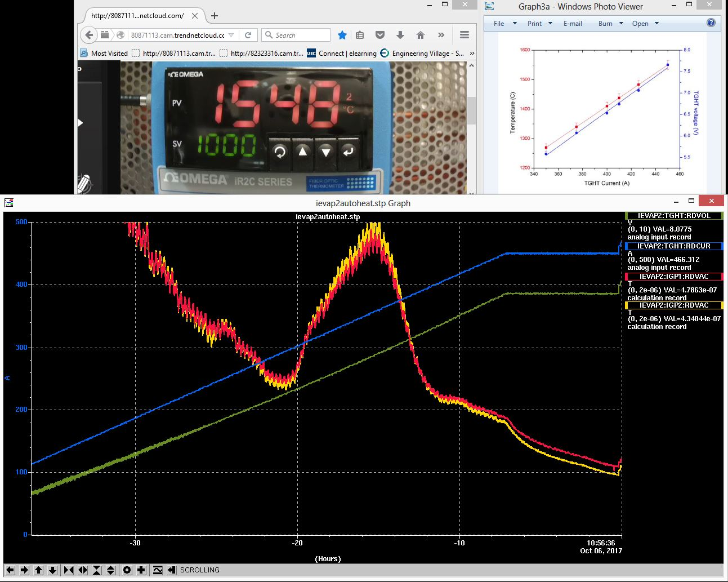Open Most Visited bookmarks folder

point(104,54)
